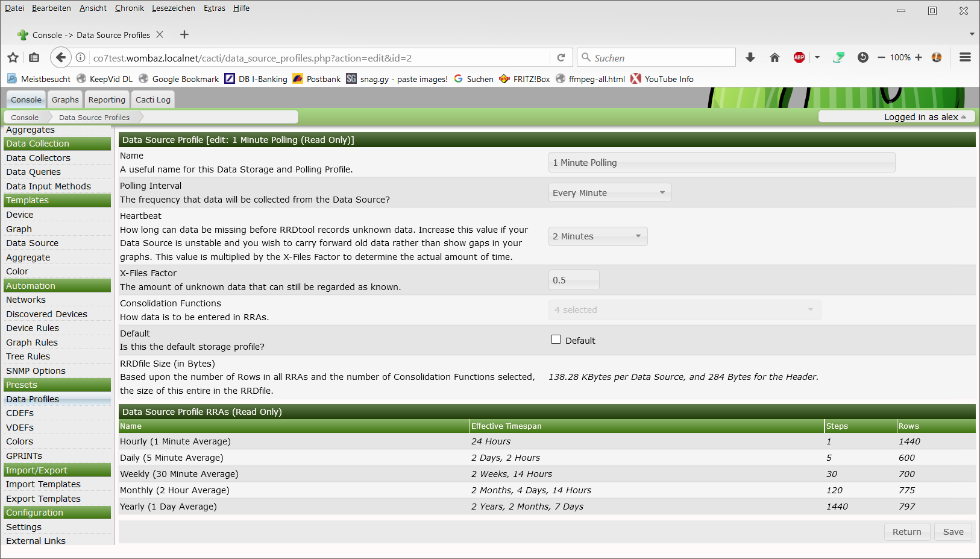Collapse the Automation sidebar section
This screenshot has width=980, height=559.
tap(57, 286)
